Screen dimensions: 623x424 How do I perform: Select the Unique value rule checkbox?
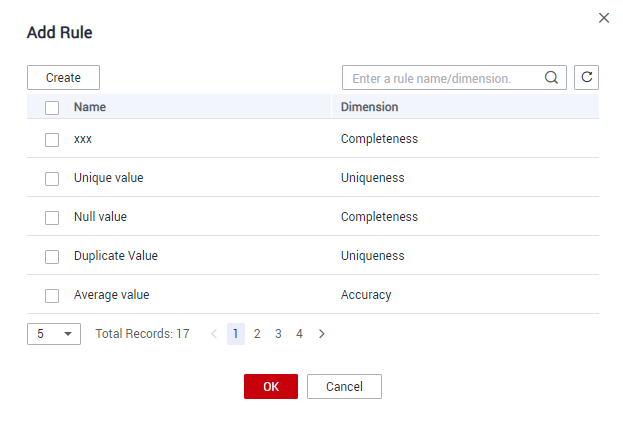point(52,179)
